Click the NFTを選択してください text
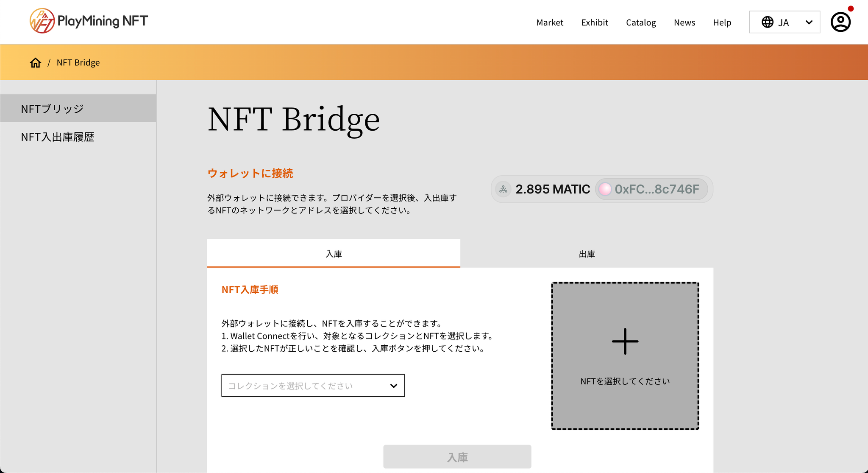 point(625,381)
